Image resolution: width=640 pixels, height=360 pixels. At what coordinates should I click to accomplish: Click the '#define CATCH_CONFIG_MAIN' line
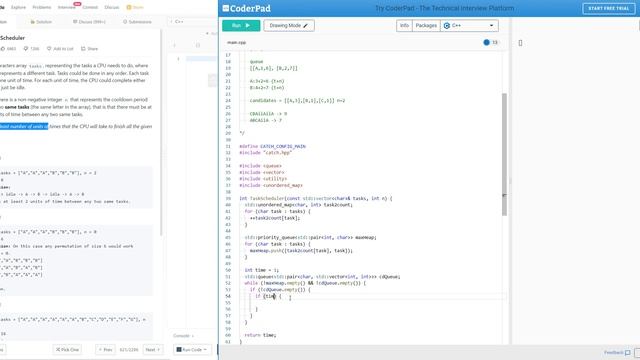pos(272,146)
